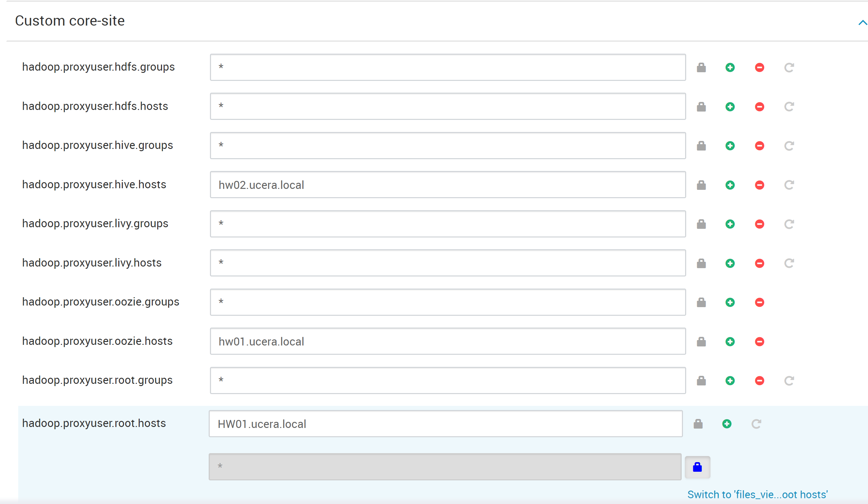Remove the hadoop.proxyuser.hive.hosts property
868x504 pixels.
tap(759, 185)
